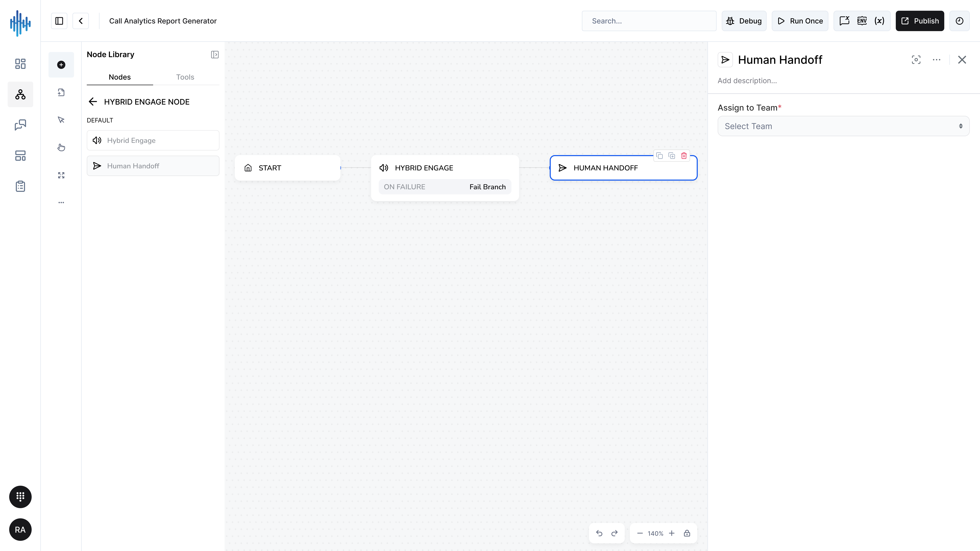Select the HUMAN HANDOFF canvas node
This screenshot has height=551, width=980.
coord(624,168)
